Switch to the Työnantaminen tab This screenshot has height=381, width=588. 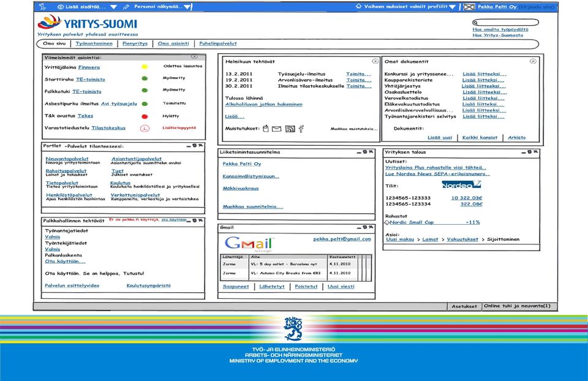[94, 43]
